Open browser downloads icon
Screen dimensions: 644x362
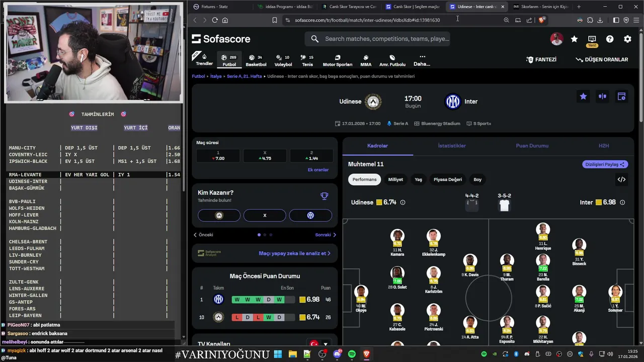[600, 20]
